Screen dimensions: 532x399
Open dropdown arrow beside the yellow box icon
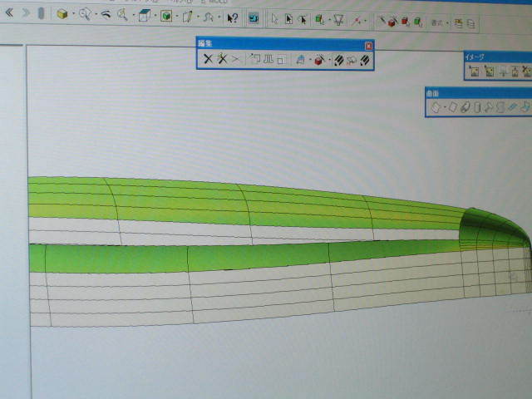pyautogui.click(x=73, y=16)
